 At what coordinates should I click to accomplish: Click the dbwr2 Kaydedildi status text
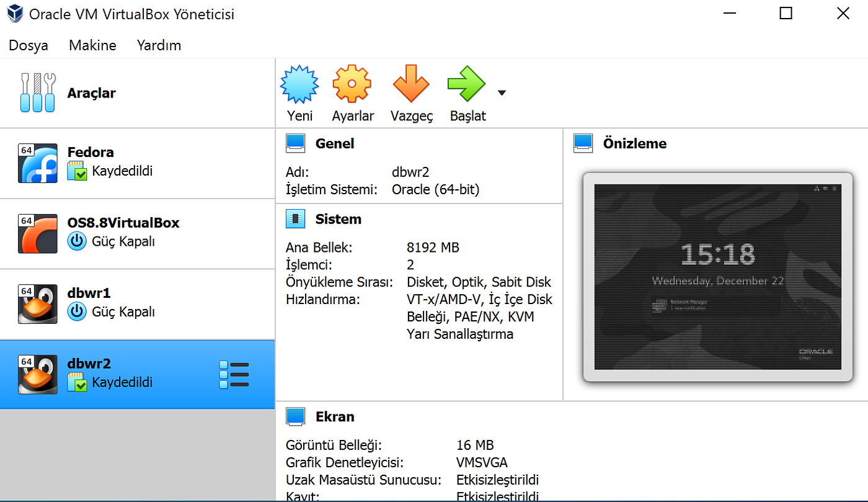(x=122, y=382)
